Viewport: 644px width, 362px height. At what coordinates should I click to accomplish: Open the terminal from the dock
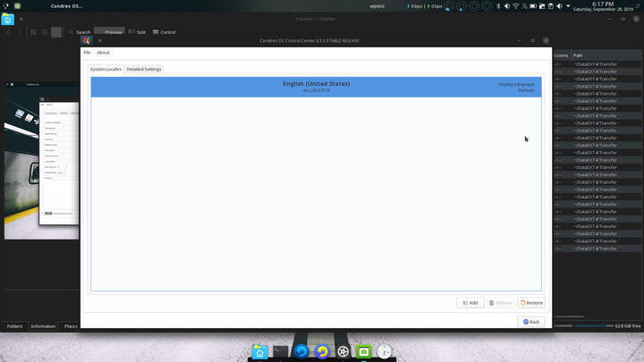point(281,352)
